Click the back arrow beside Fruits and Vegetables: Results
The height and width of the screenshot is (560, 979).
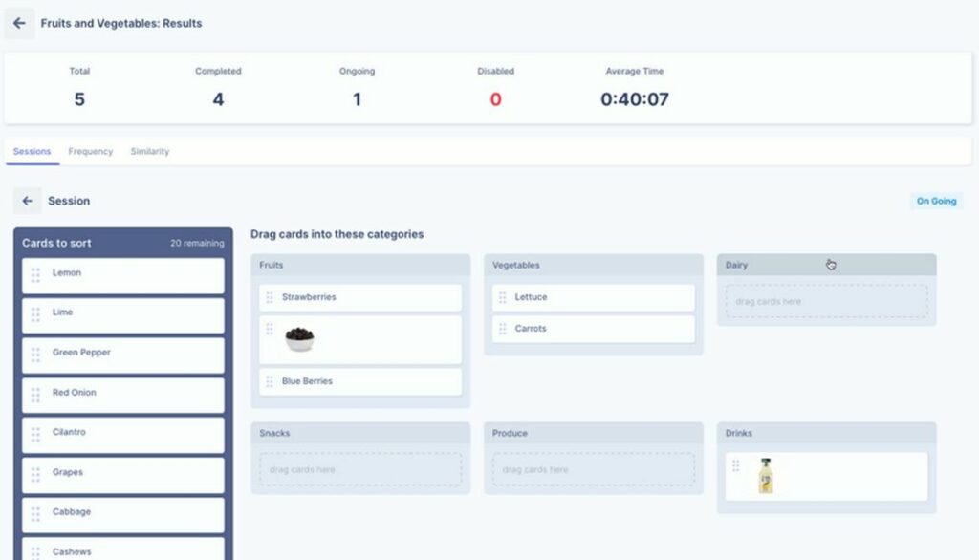pyautogui.click(x=19, y=23)
